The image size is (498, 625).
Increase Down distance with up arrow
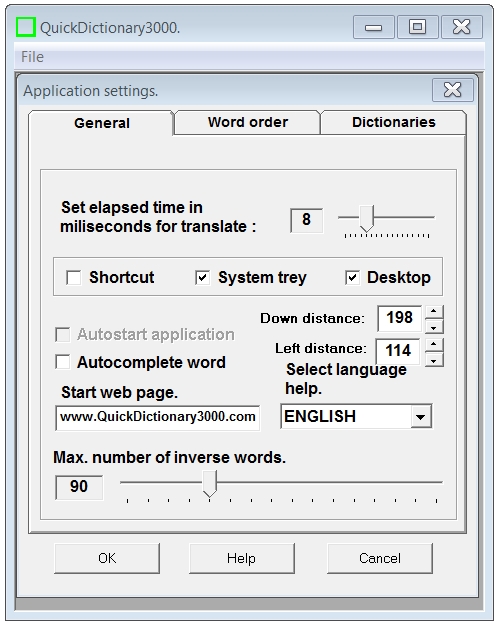click(x=434, y=312)
